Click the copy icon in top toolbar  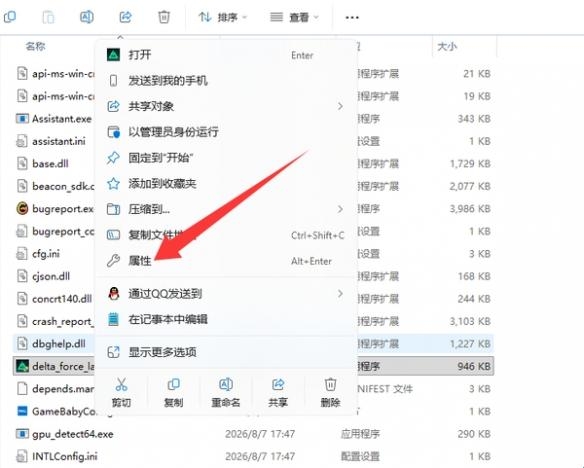[x=10, y=17]
